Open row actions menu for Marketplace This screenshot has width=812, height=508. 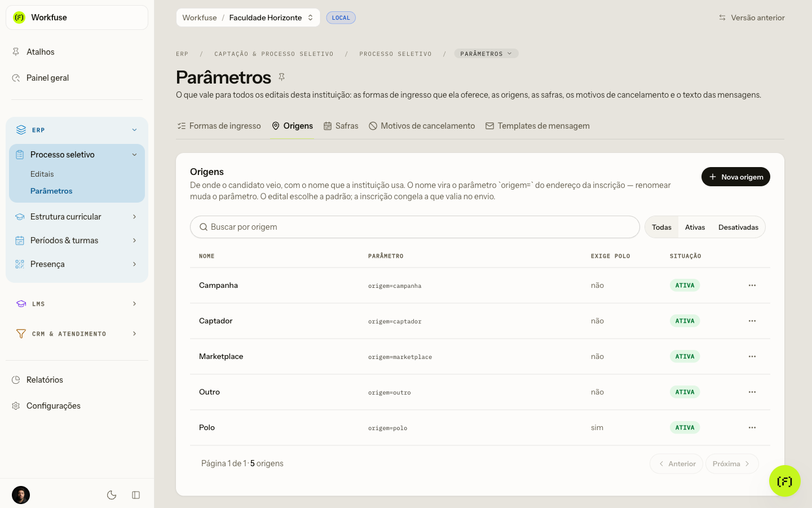click(x=752, y=357)
